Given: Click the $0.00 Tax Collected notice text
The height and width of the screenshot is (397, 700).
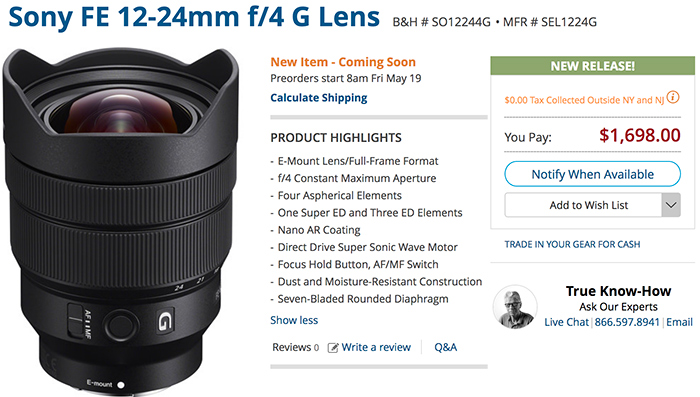Looking at the screenshot, I should click(584, 100).
